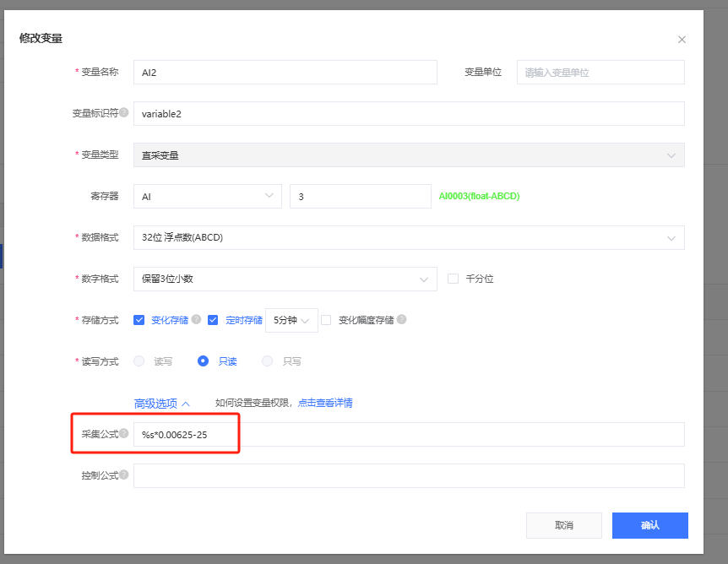Toggle the 千分位 checkbox

(x=453, y=279)
